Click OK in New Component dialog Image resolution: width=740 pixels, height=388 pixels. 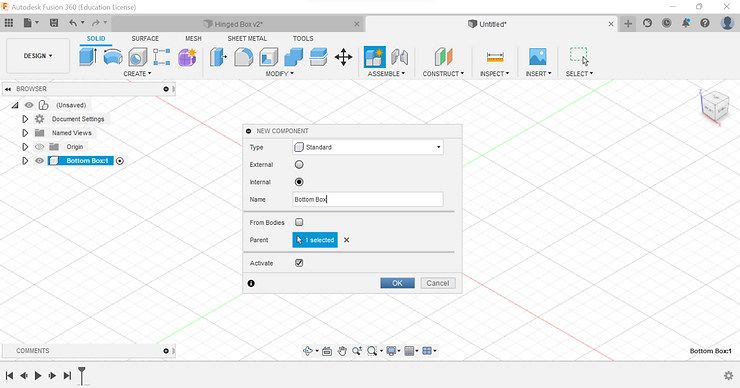pos(397,283)
